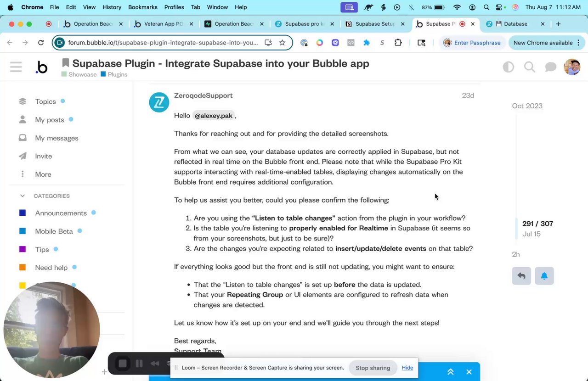588x381 pixels.
Task: Close the Database tab
Action: pyautogui.click(x=543, y=24)
